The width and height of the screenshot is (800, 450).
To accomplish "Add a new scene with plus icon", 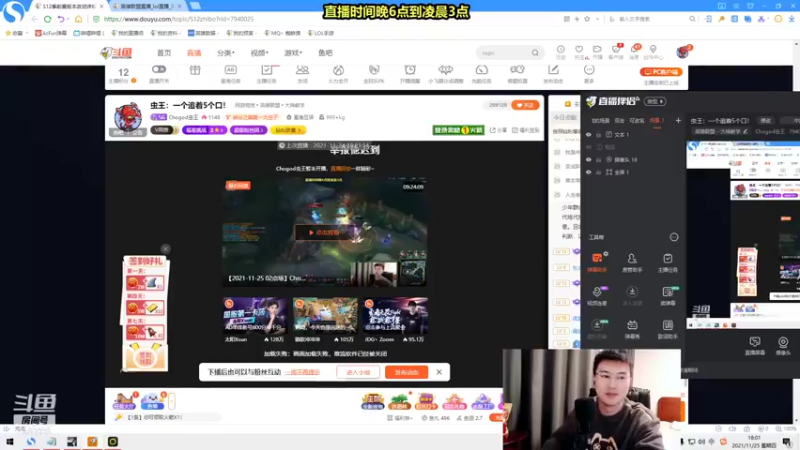I will pyautogui.click(x=678, y=121).
